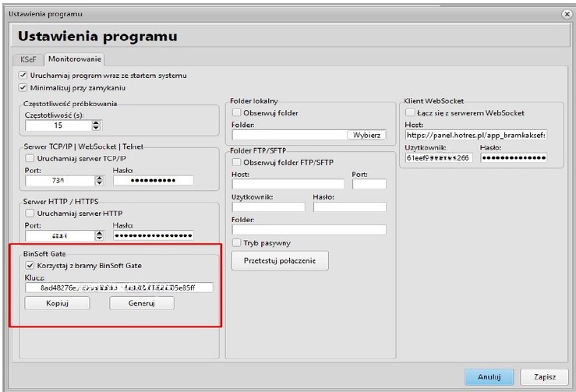Screen dimensions: 576x392
Task: Uncheck Minimalizuj przy zamykaniu option
Action: (23, 88)
